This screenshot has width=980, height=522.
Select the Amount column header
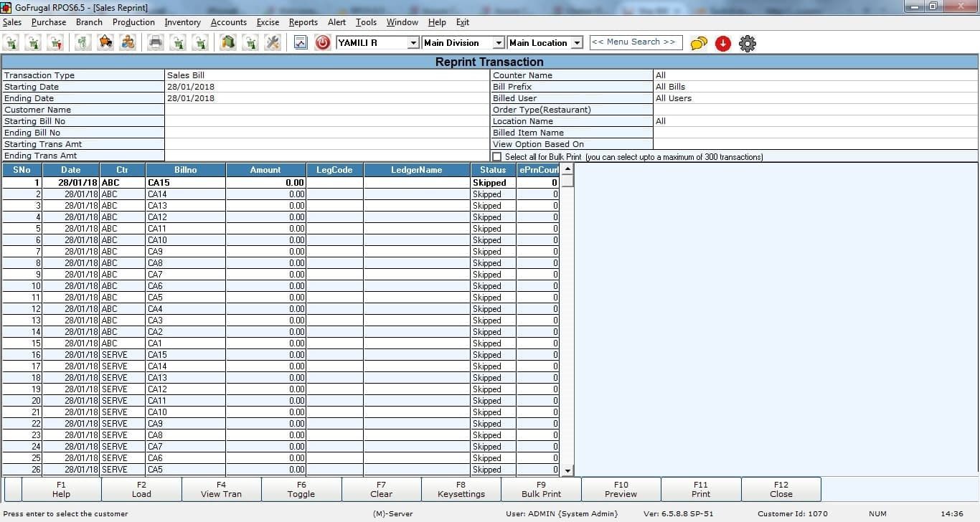[x=265, y=170]
